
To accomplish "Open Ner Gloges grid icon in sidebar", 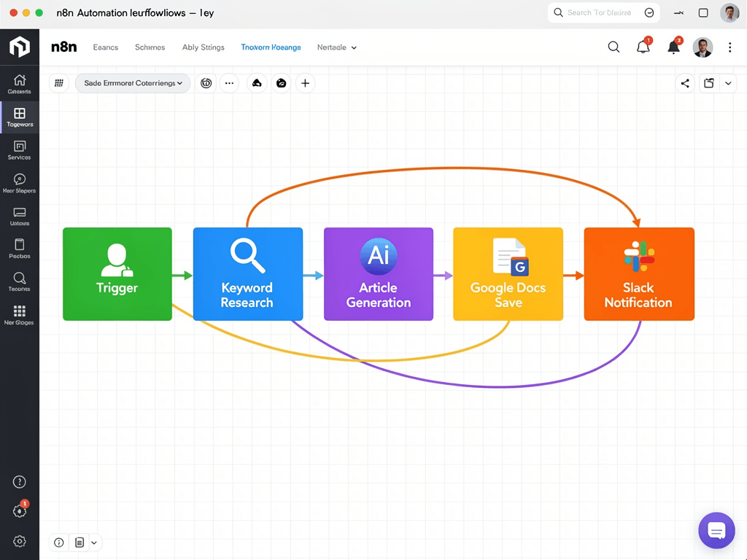I will 20,312.
